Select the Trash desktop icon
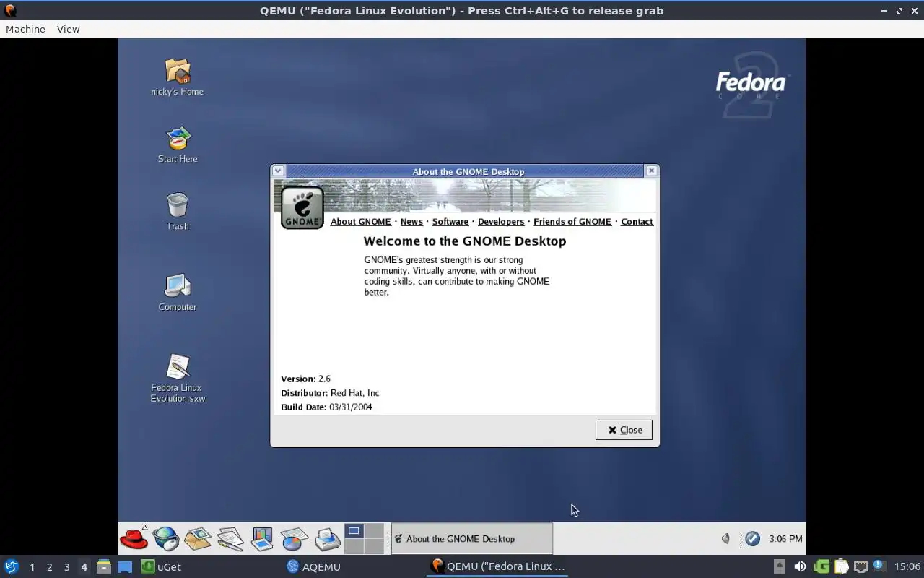This screenshot has height=578, width=924. [178, 212]
